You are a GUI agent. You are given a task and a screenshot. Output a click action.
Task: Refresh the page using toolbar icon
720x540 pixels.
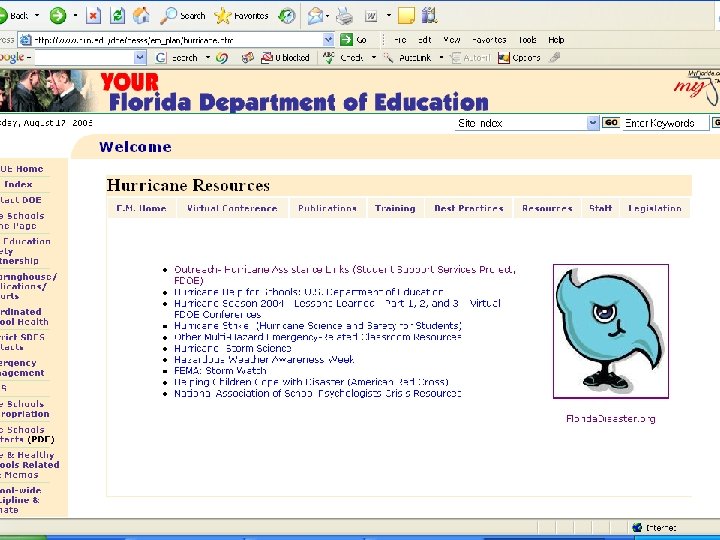118,16
